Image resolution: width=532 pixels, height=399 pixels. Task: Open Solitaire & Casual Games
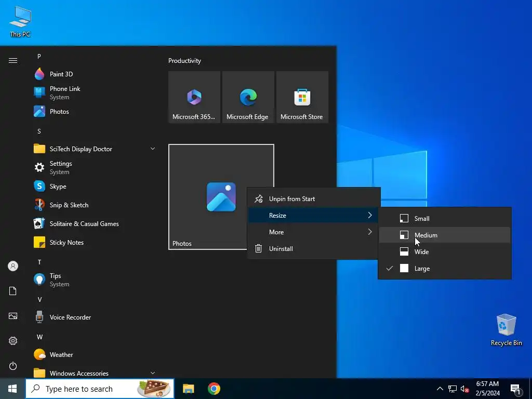[95, 223]
